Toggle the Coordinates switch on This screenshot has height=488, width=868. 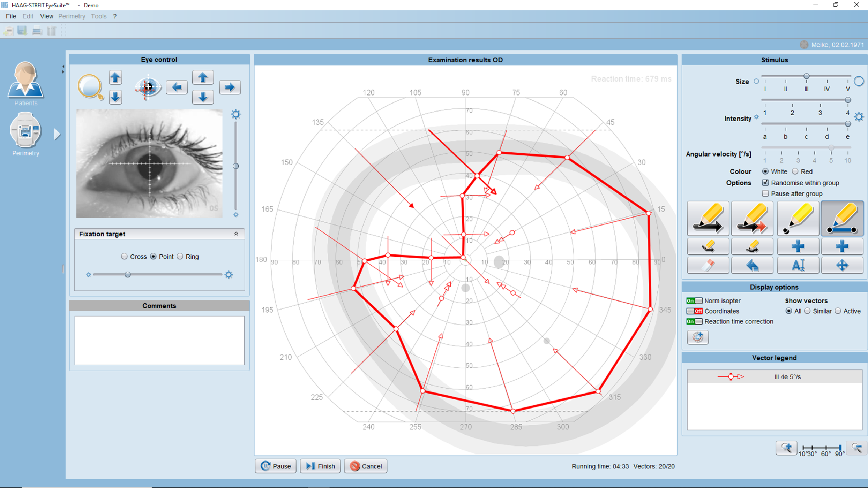694,311
